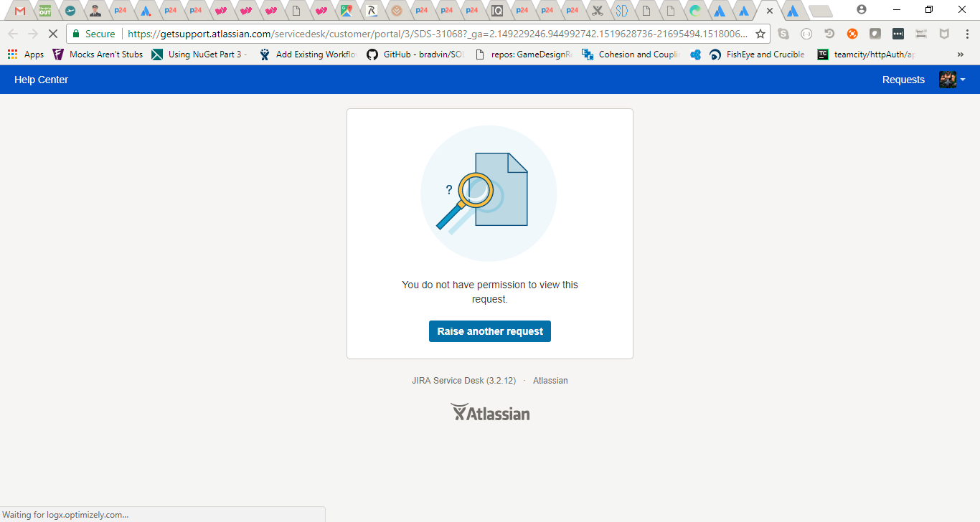Click the GitHub bookmark for bradvin/SOL
The width and height of the screenshot is (980, 522).
pyautogui.click(x=415, y=54)
